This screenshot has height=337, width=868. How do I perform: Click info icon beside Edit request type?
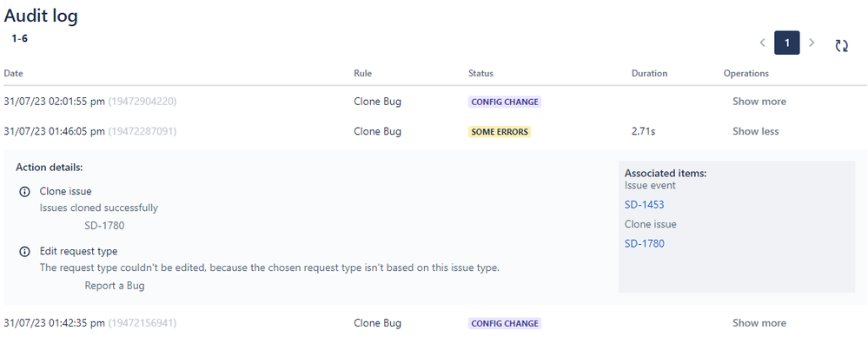[x=24, y=251]
